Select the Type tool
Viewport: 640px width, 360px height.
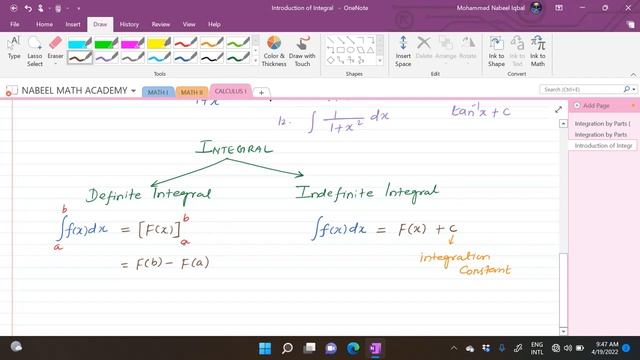(14, 49)
